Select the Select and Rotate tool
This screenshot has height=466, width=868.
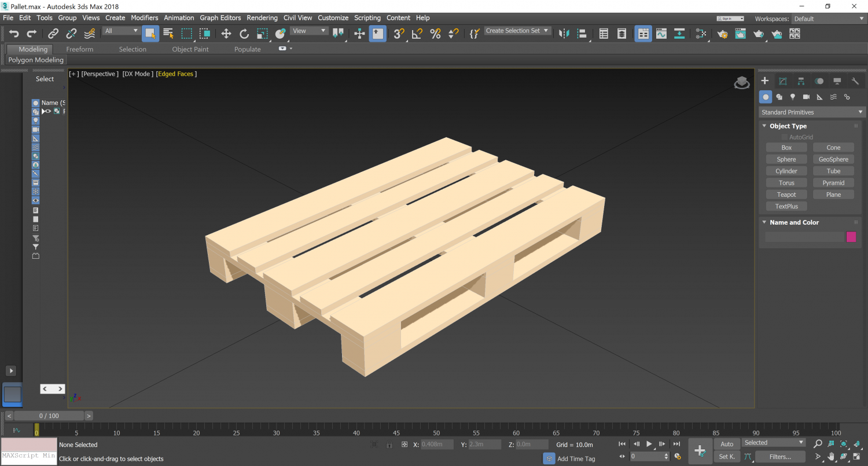244,33
